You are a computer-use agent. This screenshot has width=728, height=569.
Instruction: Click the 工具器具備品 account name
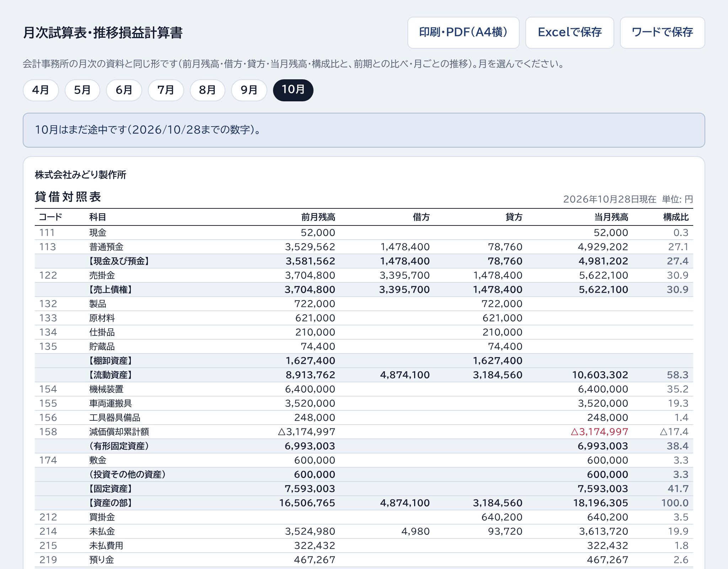[115, 418]
